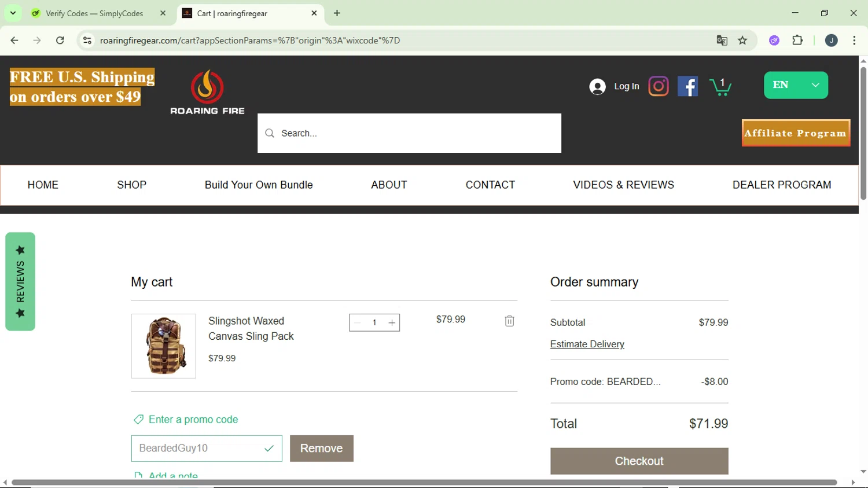Click the vertical page scrollbar
The image size is (868, 488).
[x=863, y=133]
